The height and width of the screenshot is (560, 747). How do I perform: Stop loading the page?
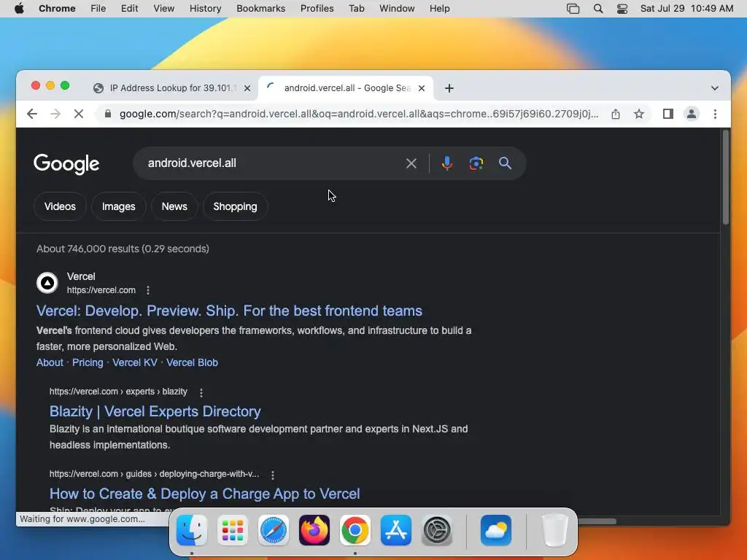(79, 114)
